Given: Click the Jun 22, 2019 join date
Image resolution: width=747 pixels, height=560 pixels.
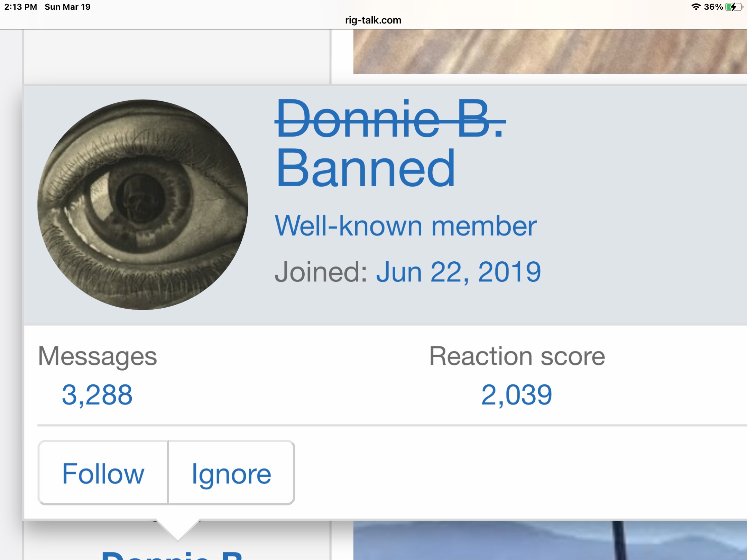Looking at the screenshot, I should (458, 272).
